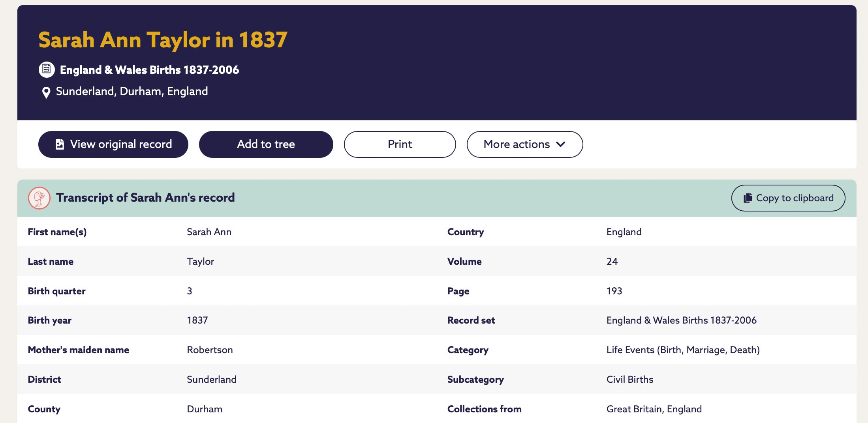
Task: Click the Last name field label
Action: (51, 261)
